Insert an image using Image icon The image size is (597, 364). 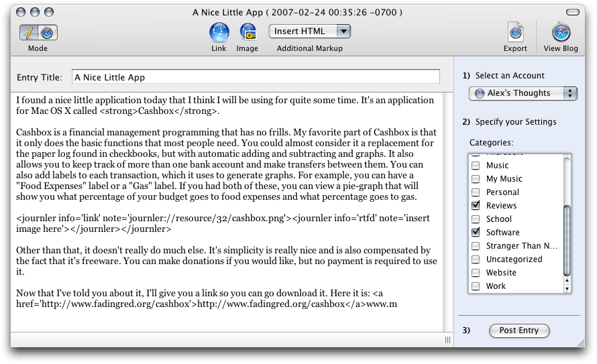pos(248,32)
